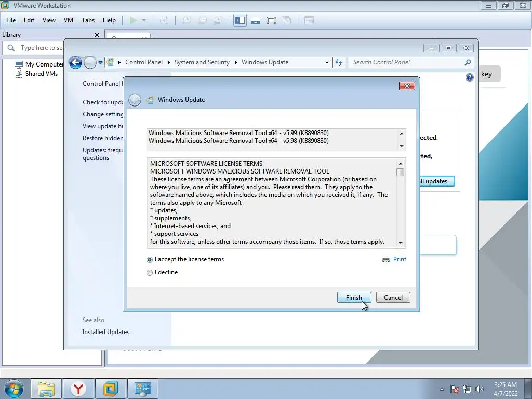Screen dimensions: 532x399
Task: Open the View menu in VMware
Action: (x=49, y=20)
